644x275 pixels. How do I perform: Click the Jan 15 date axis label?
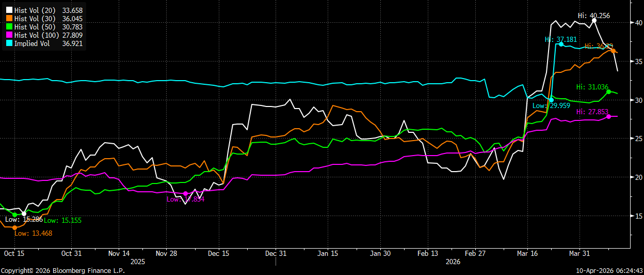[x=327, y=253]
